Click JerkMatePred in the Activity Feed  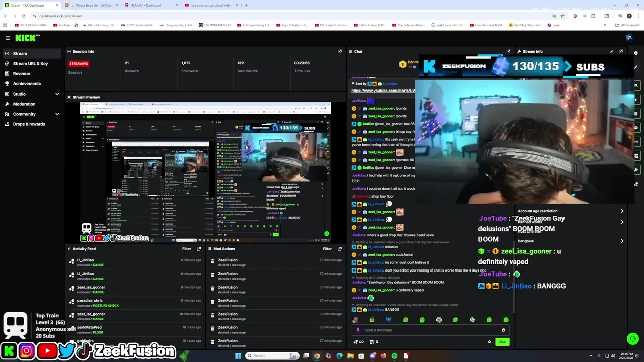[x=90, y=327]
